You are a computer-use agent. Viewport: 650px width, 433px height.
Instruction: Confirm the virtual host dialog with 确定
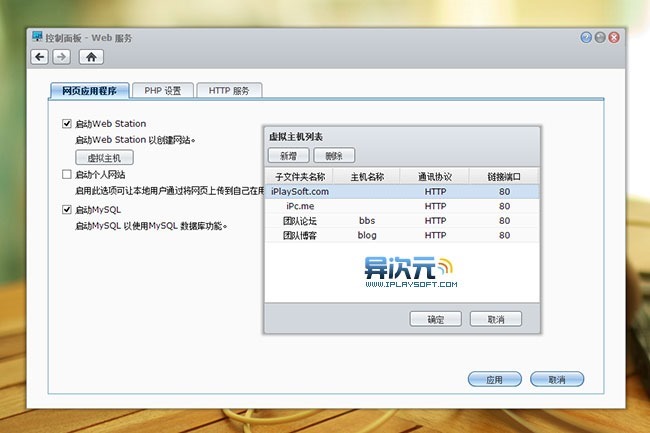click(436, 319)
